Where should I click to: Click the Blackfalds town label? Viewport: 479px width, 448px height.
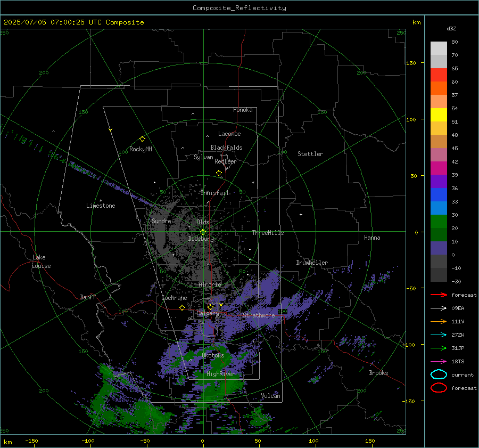coord(226,148)
